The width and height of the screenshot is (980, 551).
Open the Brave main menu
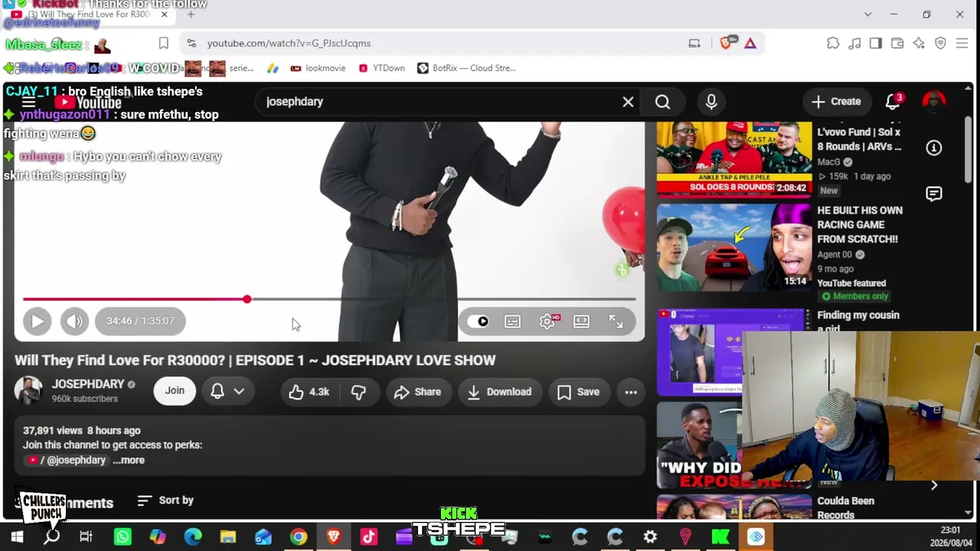[962, 44]
